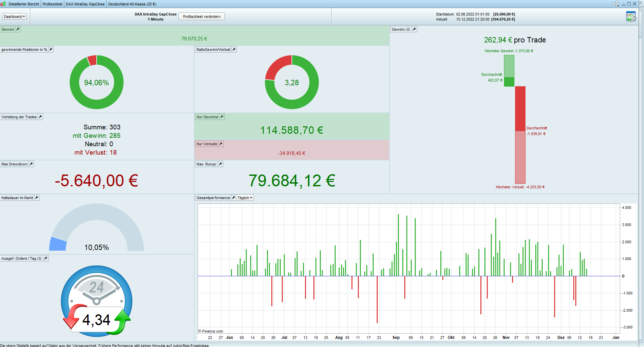
Task: Open Haltedauer im Markt wrench settings
Action: point(37,198)
